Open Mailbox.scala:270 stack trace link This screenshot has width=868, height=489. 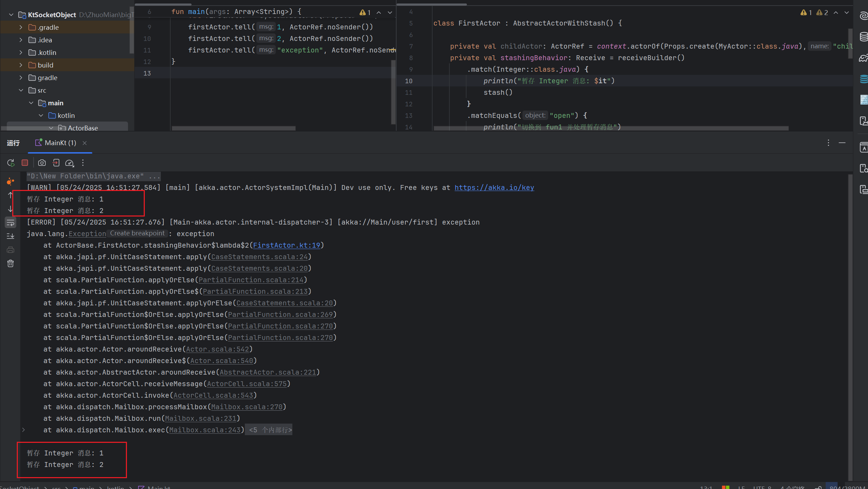pyautogui.click(x=247, y=407)
